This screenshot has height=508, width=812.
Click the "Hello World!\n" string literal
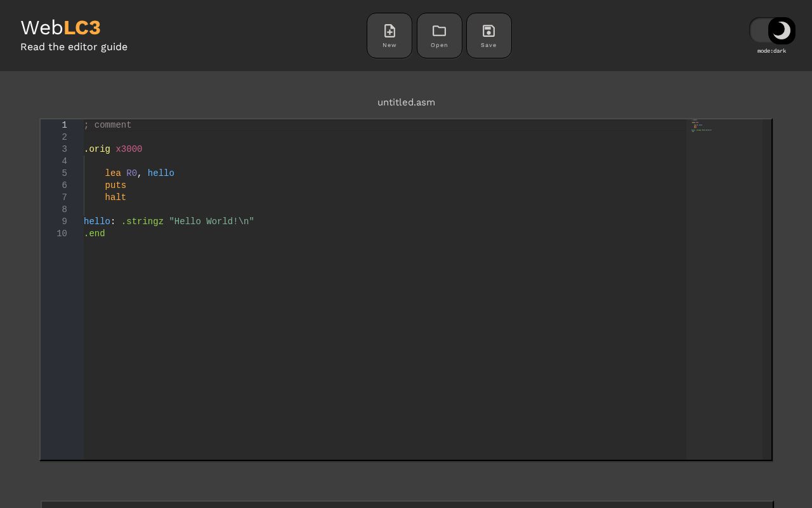pyautogui.click(x=211, y=222)
